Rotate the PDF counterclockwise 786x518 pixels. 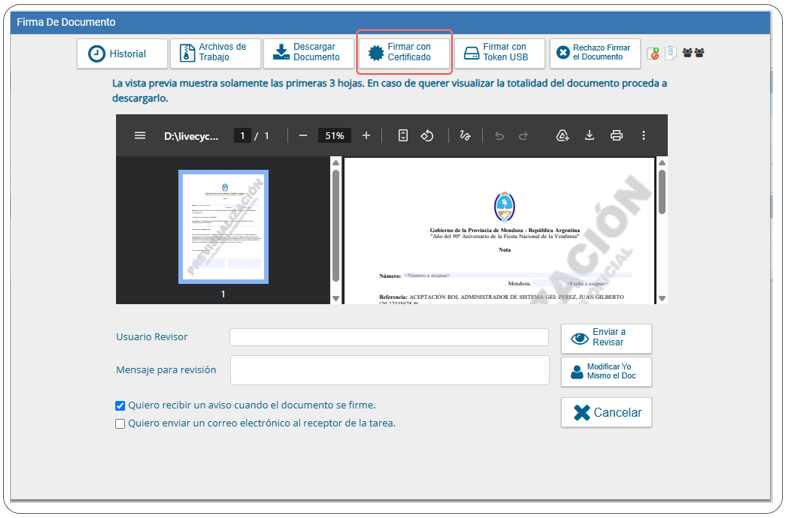[x=427, y=136]
